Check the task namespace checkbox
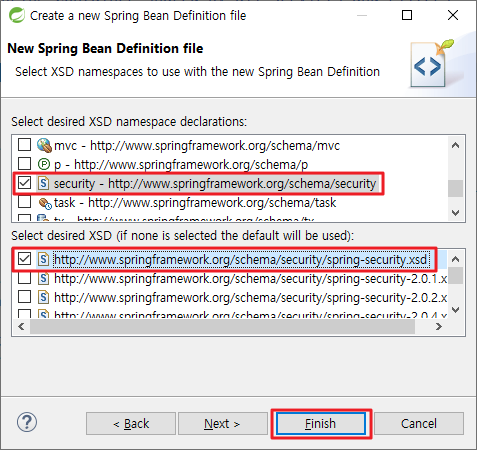The image size is (477, 450). click(24, 202)
